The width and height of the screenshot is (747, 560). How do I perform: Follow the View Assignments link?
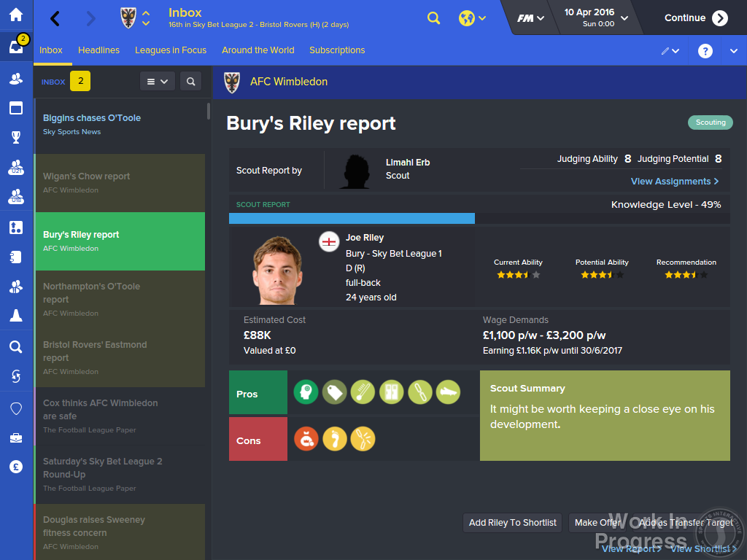click(675, 182)
